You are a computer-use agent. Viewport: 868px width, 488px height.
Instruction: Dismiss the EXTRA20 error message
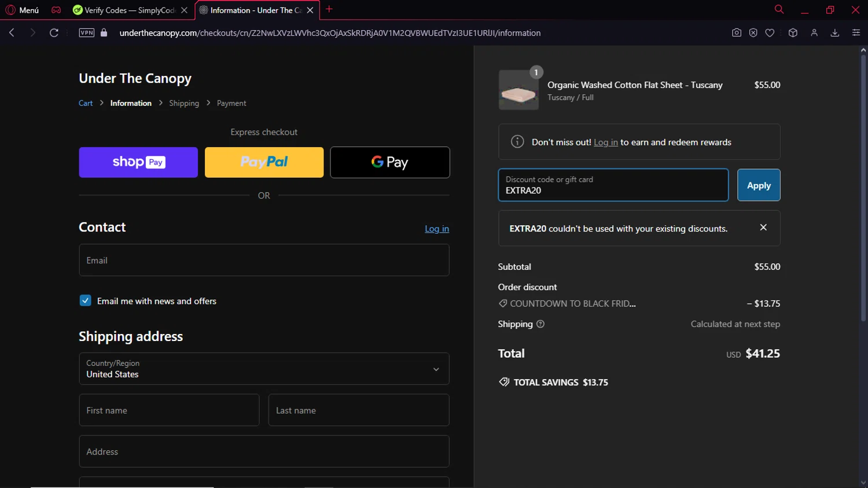[763, 228]
